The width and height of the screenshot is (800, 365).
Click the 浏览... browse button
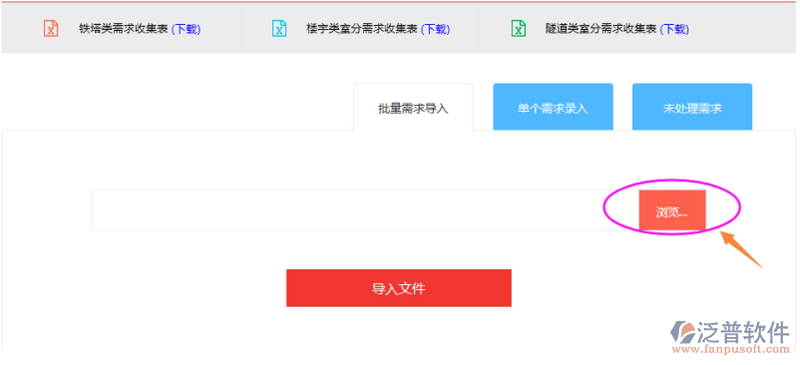pos(672,210)
